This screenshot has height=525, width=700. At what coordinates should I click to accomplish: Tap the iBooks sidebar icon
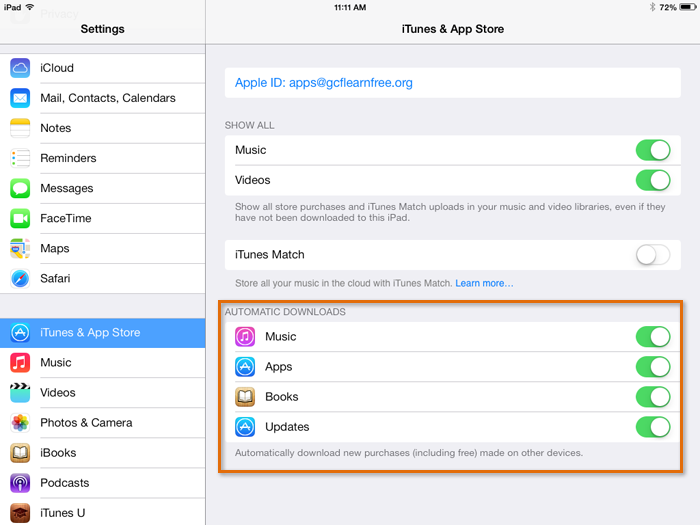tap(20, 453)
